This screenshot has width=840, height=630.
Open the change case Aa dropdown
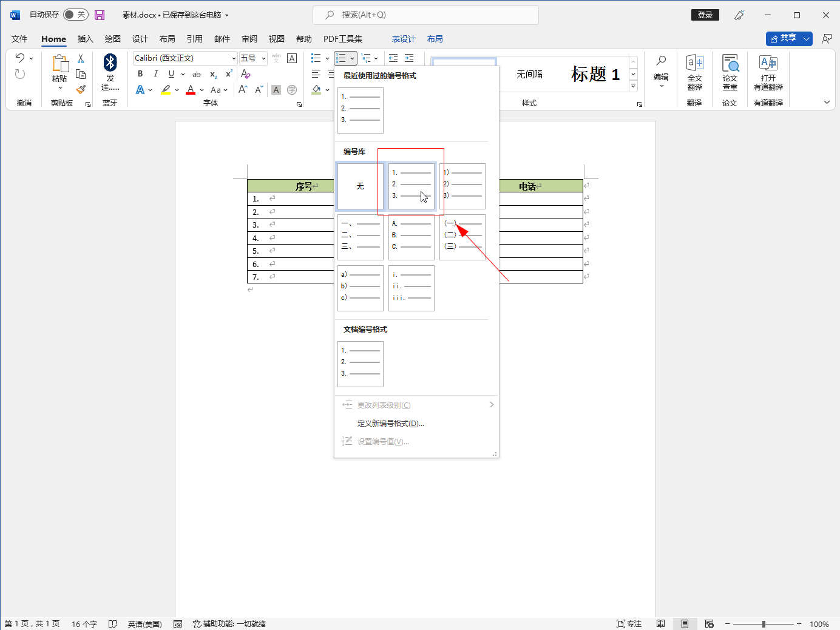point(219,90)
